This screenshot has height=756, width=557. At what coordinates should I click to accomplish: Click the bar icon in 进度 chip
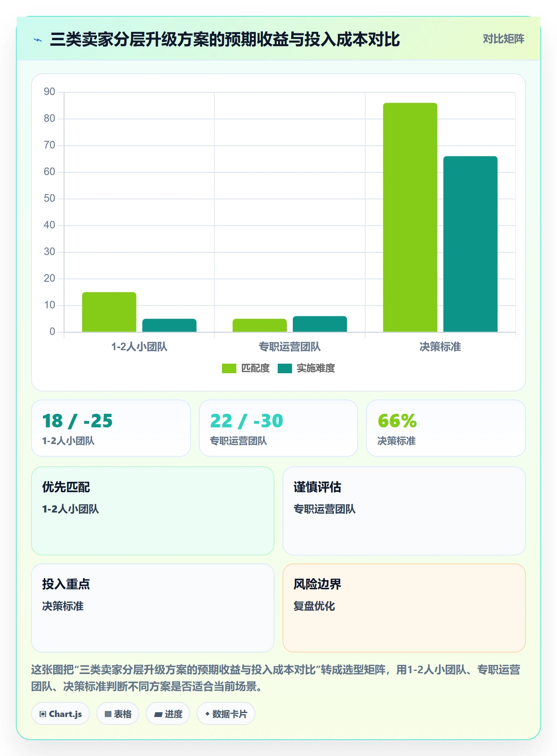point(158,715)
